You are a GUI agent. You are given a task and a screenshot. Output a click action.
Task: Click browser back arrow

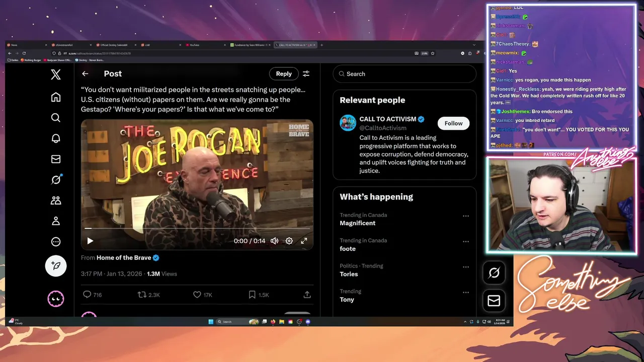pos(10,53)
